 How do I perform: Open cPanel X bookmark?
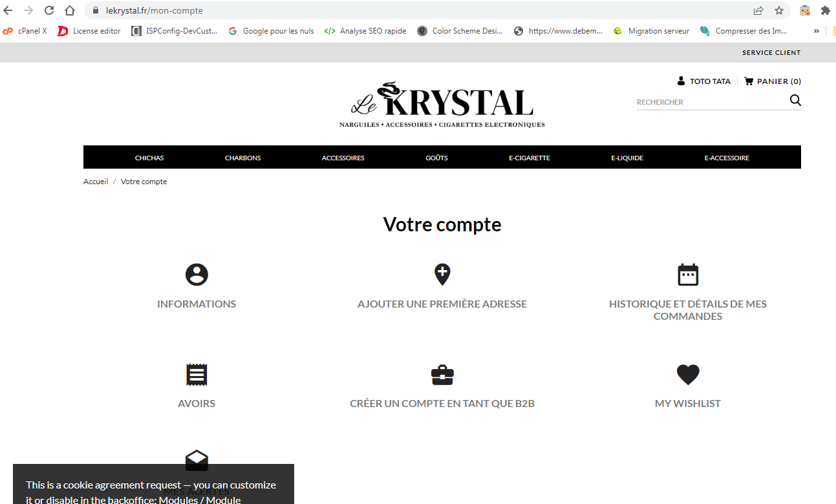25,31
